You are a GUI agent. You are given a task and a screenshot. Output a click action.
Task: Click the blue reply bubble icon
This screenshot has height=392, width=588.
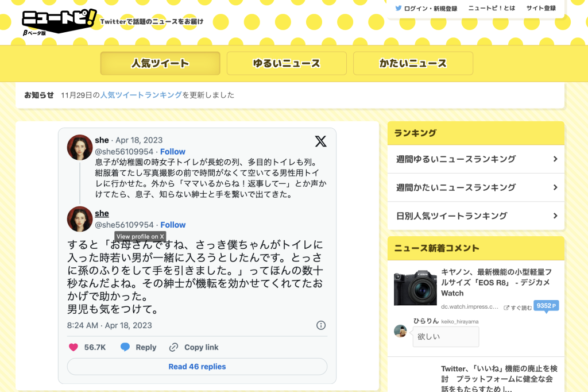pos(125,347)
